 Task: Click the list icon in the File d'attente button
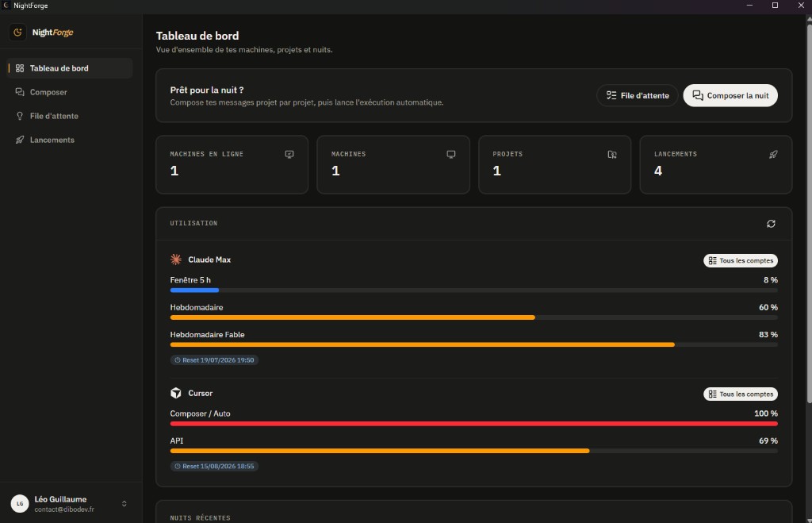[x=611, y=95]
